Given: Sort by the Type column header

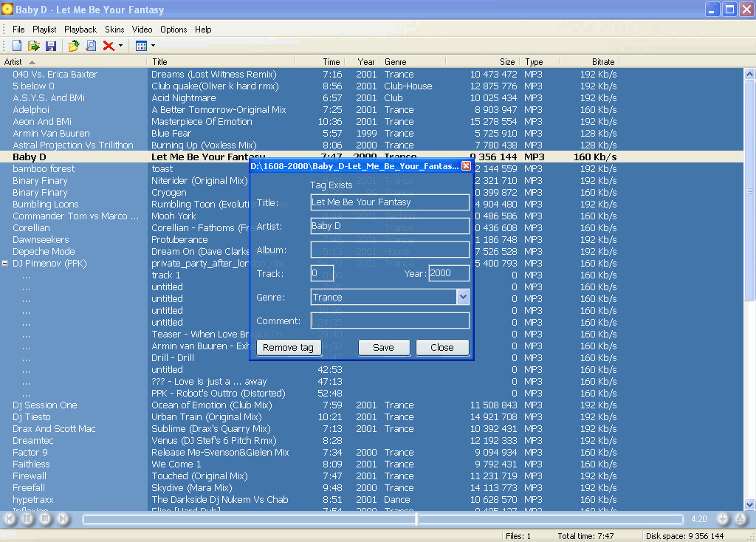Looking at the screenshot, I should pos(540,62).
